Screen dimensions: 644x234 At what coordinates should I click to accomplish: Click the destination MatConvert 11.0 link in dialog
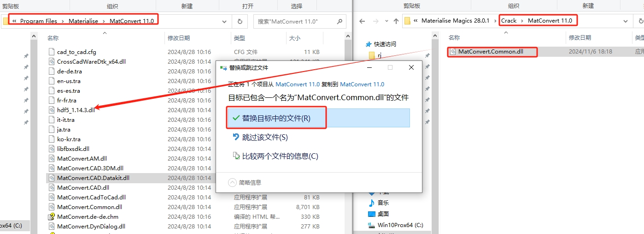[362, 84]
